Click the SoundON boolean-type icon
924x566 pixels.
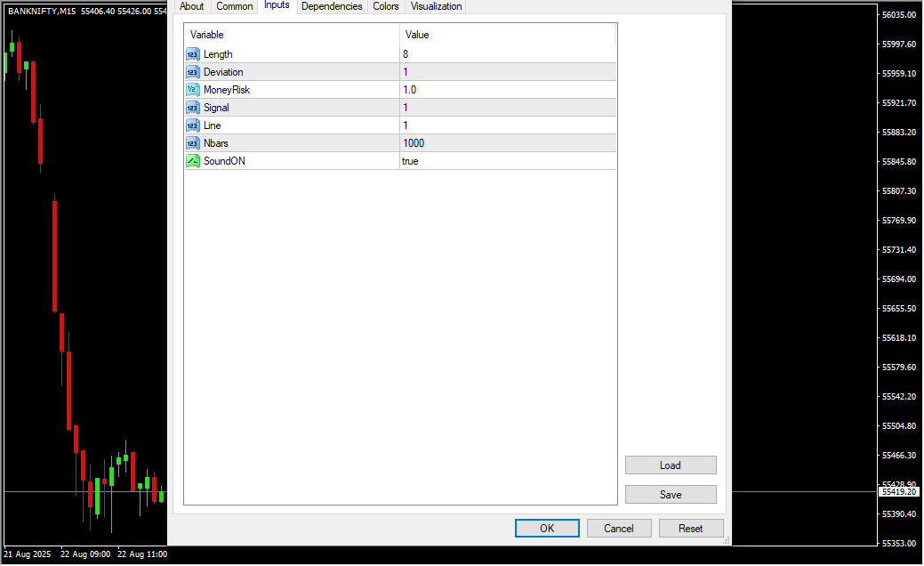(193, 161)
